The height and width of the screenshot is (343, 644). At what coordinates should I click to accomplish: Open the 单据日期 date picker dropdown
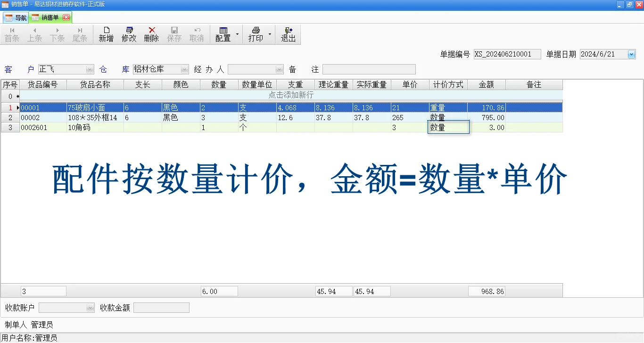(x=630, y=54)
